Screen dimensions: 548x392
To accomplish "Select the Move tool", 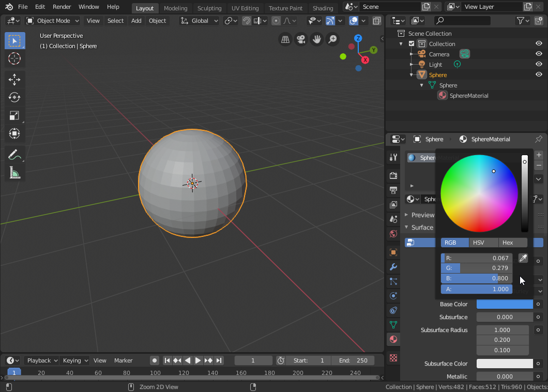I will tap(14, 79).
